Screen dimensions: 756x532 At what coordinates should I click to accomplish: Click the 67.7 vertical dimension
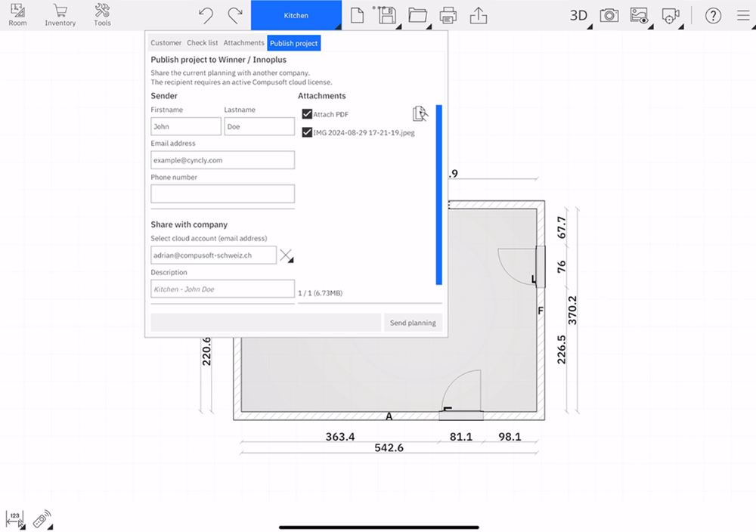(561, 227)
